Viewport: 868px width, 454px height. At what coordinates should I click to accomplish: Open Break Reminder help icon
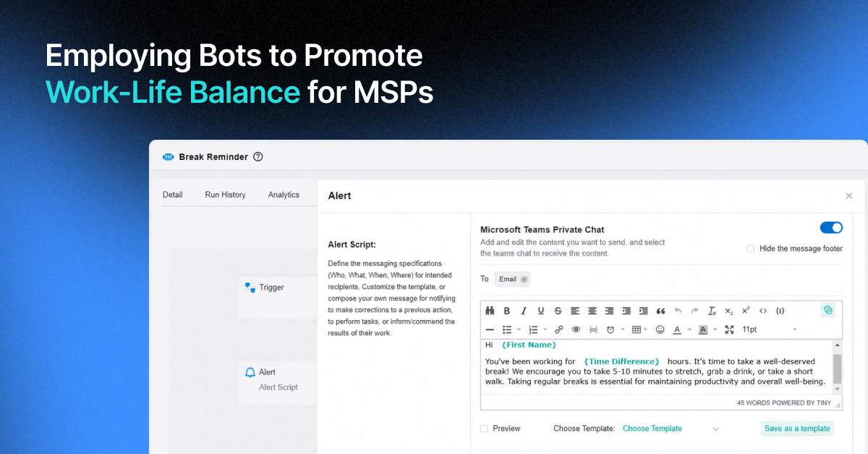(258, 156)
